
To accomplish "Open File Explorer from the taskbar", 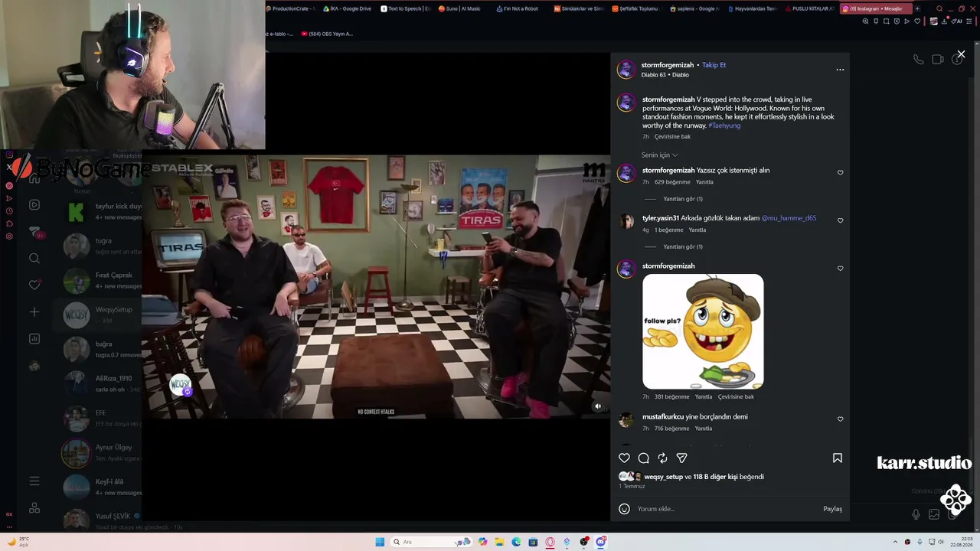I will [x=499, y=542].
